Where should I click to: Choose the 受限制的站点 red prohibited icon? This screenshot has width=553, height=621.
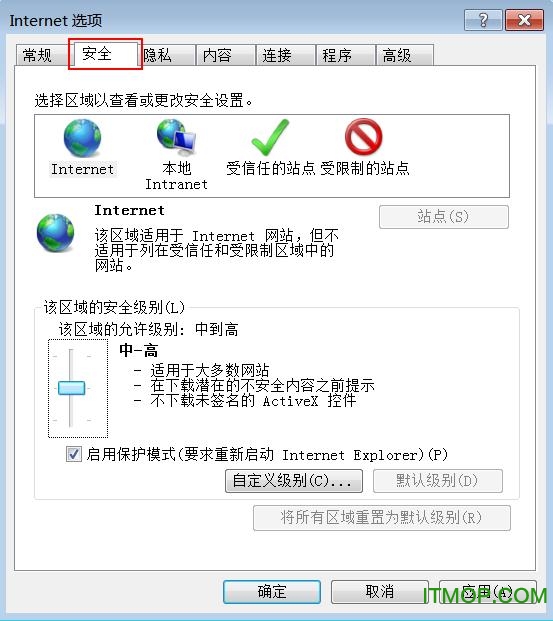(x=364, y=137)
